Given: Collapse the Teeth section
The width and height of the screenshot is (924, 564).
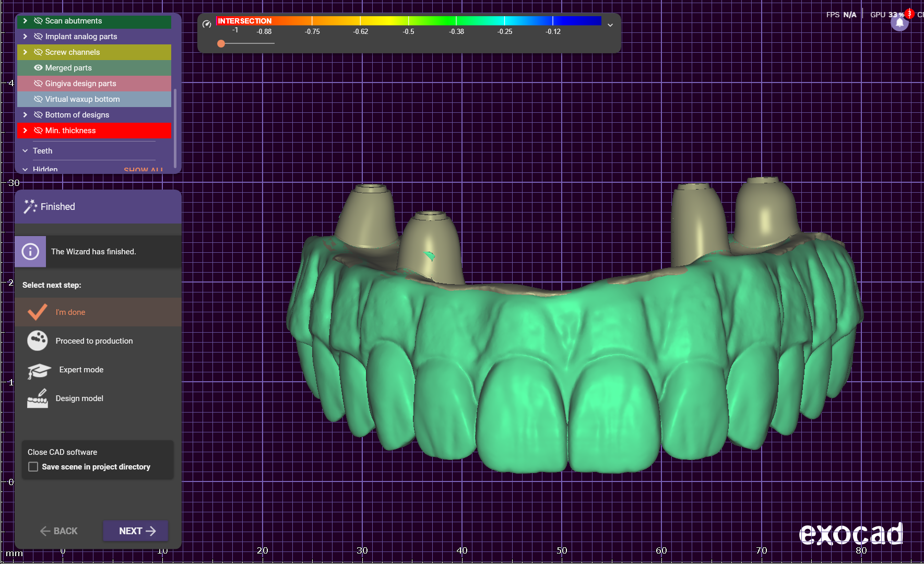Looking at the screenshot, I should pyautogui.click(x=25, y=151).
